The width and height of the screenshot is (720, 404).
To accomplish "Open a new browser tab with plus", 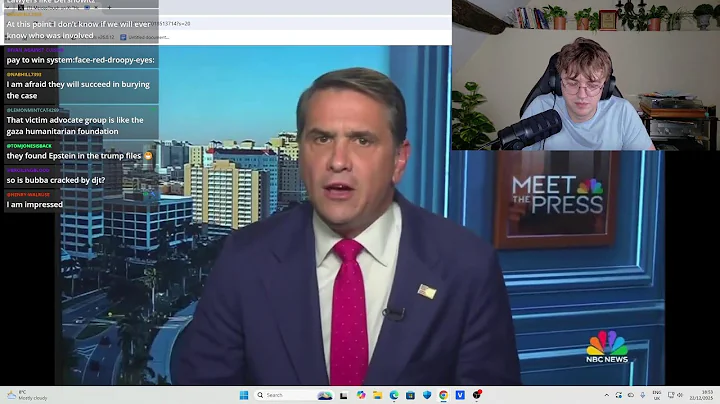I will pyautogui.click(x=109, y=7).
